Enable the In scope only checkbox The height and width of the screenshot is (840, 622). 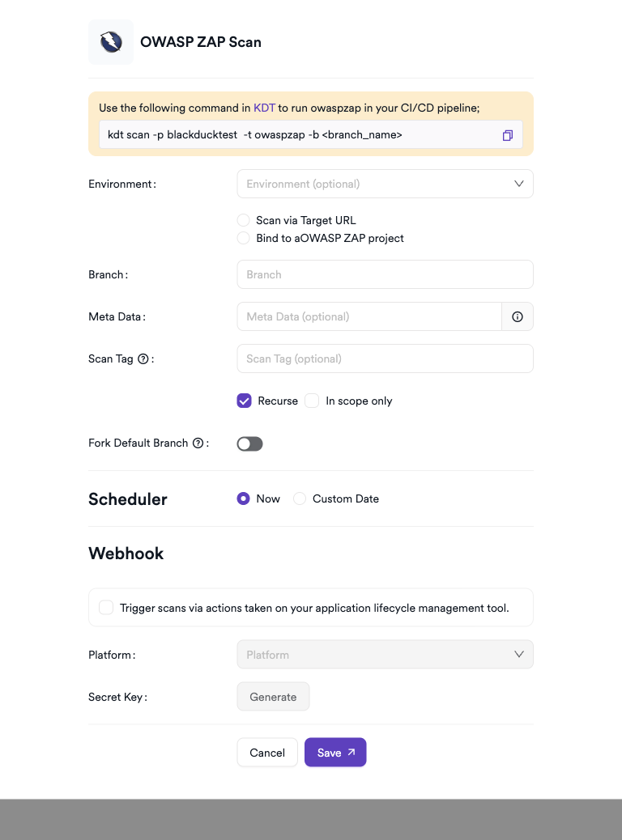click(x=312, y=401)
